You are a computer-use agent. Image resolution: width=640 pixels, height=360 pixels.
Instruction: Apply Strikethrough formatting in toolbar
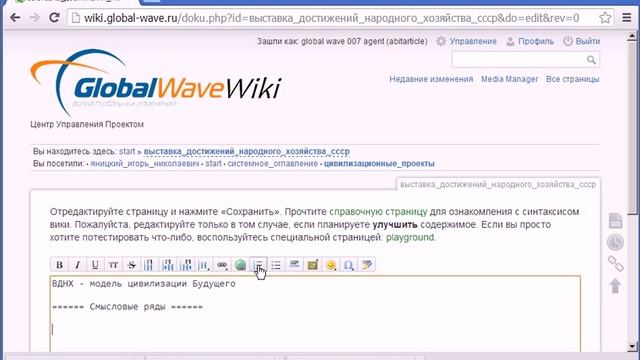pyautogui.click(x=131, y=265)
